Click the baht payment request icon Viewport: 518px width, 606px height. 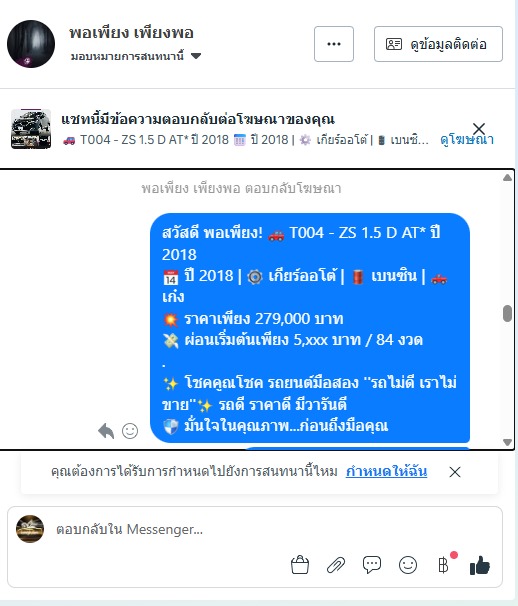click(443, 565)
